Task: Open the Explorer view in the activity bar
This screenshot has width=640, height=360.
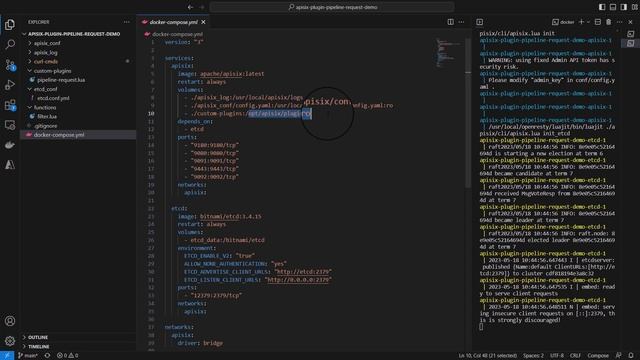Action: 10,24
